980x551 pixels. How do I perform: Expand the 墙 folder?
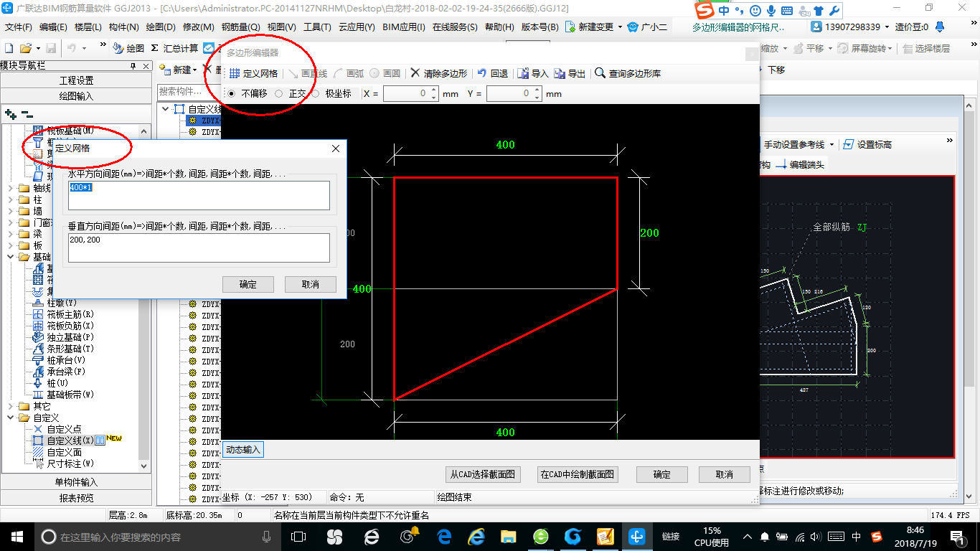coord(10,211)
